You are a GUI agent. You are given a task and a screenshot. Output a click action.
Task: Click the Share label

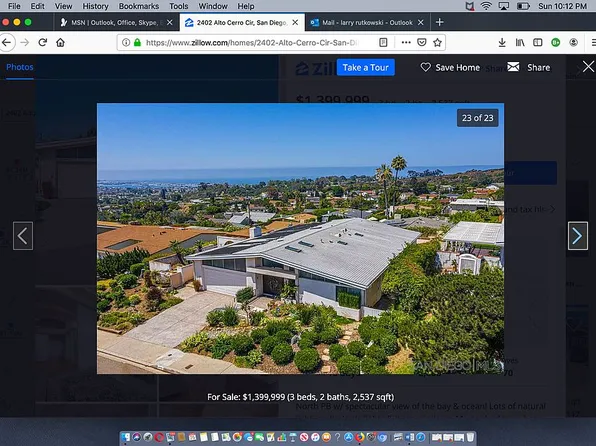(539, 68)
